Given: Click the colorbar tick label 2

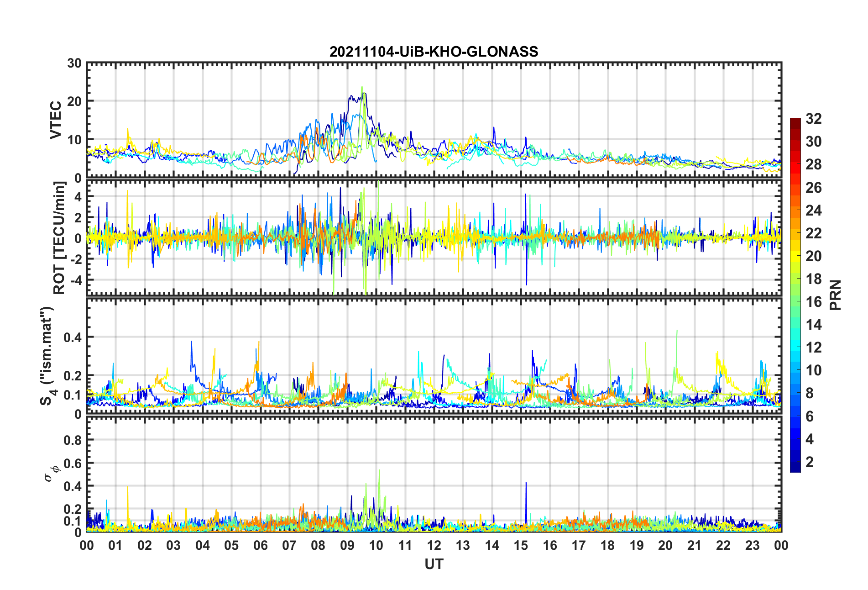Looking at the screenshot, I should point(810,462).
